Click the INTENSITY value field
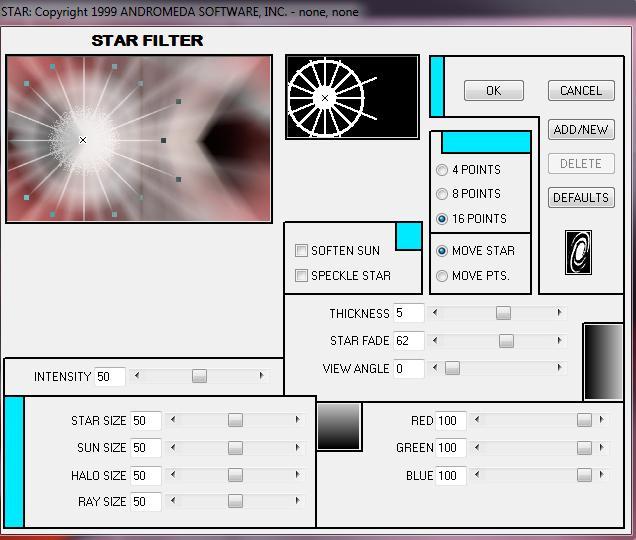This screenshot has height=540, width=636. pyautogui.click(x=110, y=376)
